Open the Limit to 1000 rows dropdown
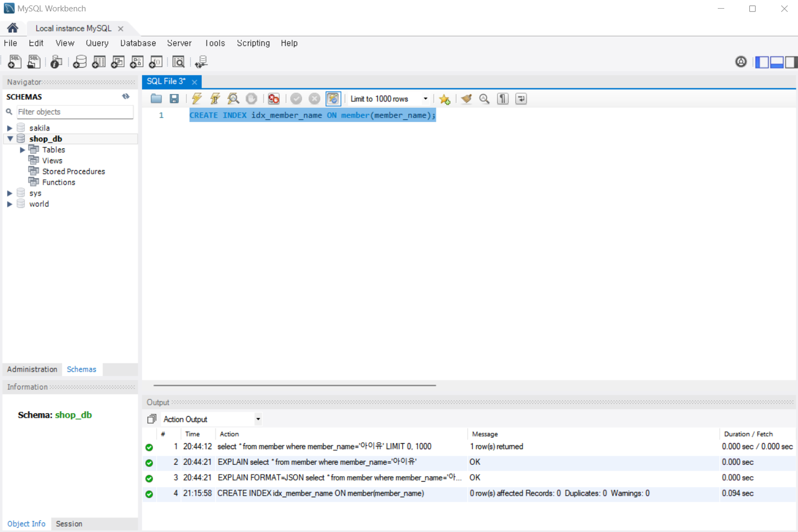798x532 pixels. coord(426,99)
